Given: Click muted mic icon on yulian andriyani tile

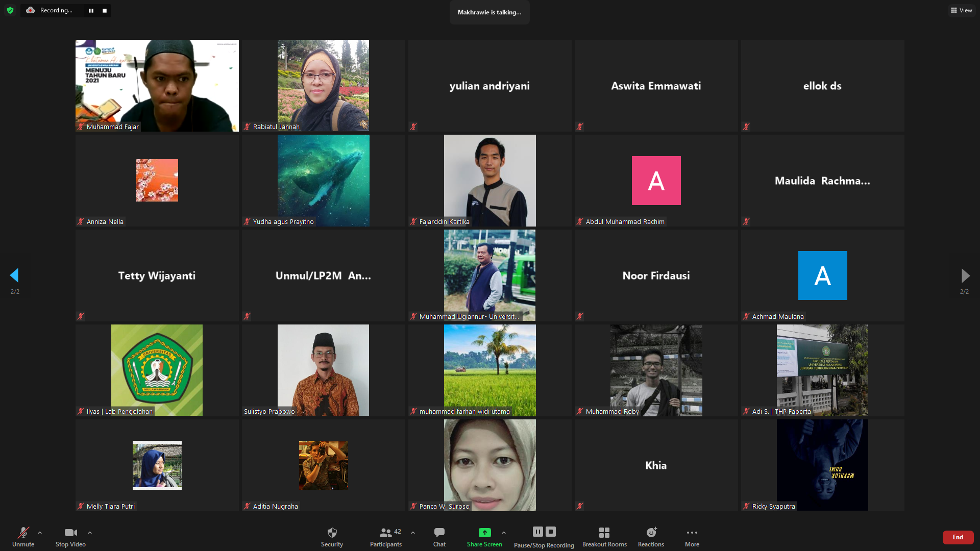Looking at the screenshot, I should (413, 127).
